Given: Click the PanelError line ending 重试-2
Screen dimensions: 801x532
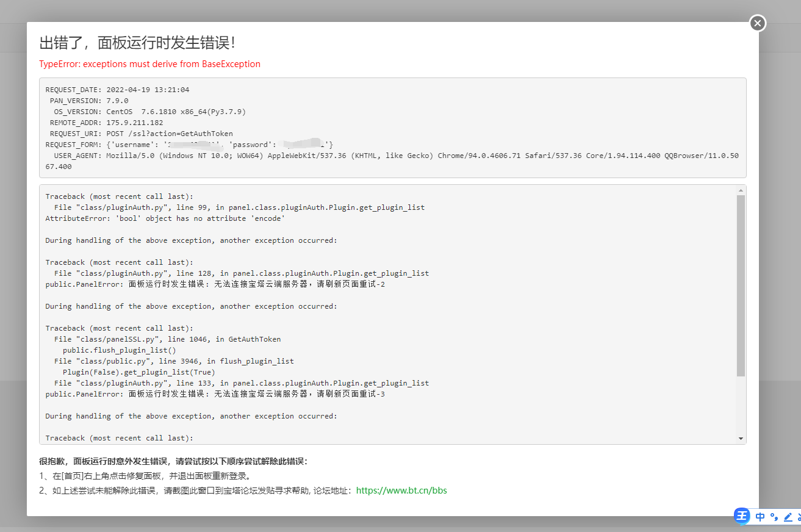Looking at the screenshot, I should (215, 284).
